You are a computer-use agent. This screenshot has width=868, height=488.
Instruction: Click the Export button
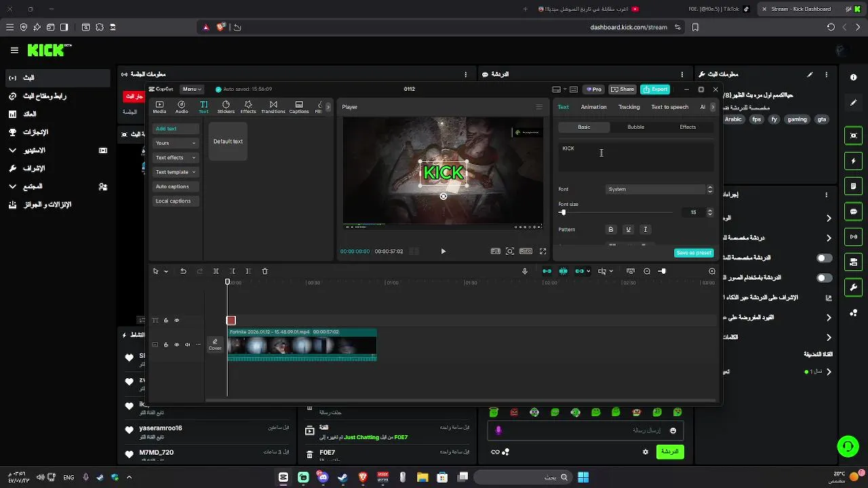point(655,89)
